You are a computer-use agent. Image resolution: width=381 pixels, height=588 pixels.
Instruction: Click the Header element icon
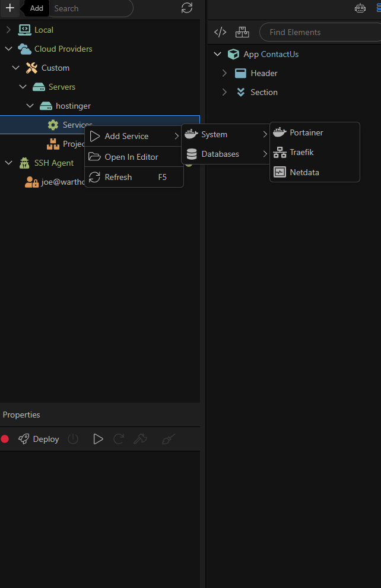[x=240, y=73]
